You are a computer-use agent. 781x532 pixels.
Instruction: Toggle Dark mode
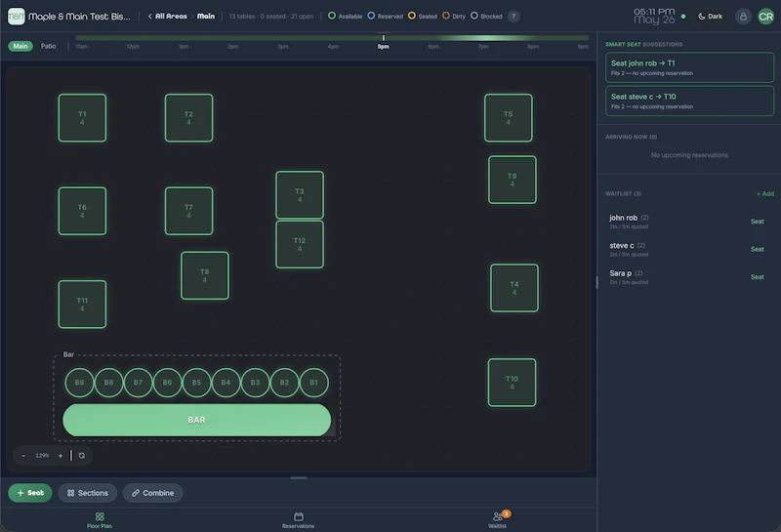pyautogui.click(x=711, y=17)
